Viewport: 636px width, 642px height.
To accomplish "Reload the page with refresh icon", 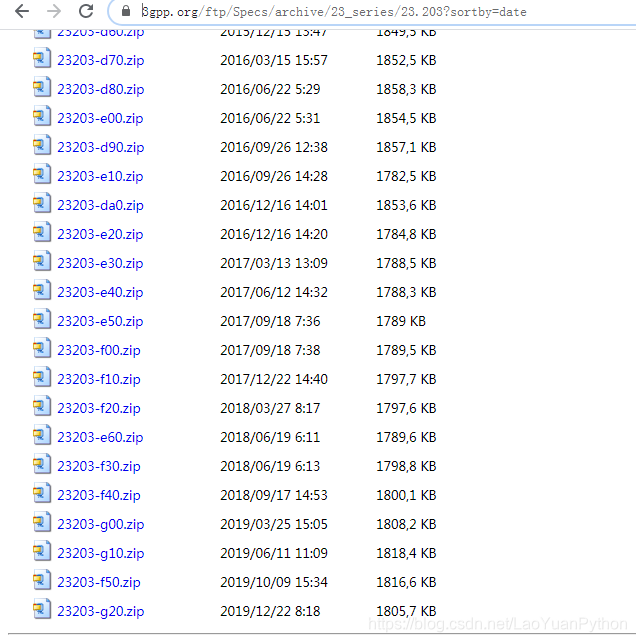I will click(86, 11).
